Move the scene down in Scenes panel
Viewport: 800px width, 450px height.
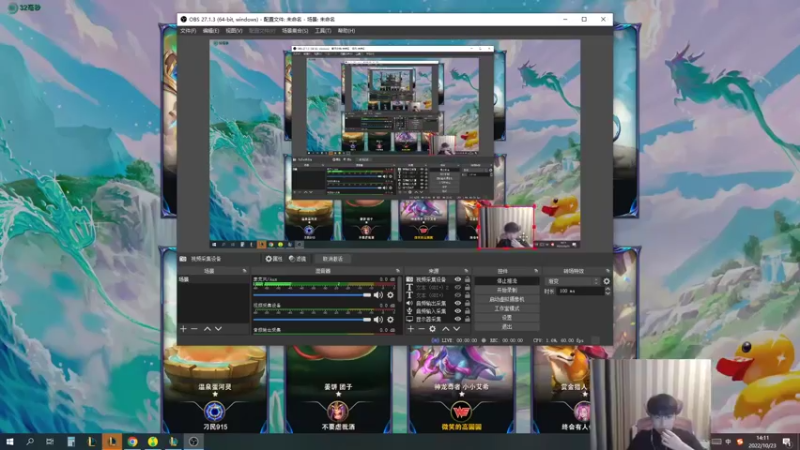pyautogui.click(x=218, y=329)
